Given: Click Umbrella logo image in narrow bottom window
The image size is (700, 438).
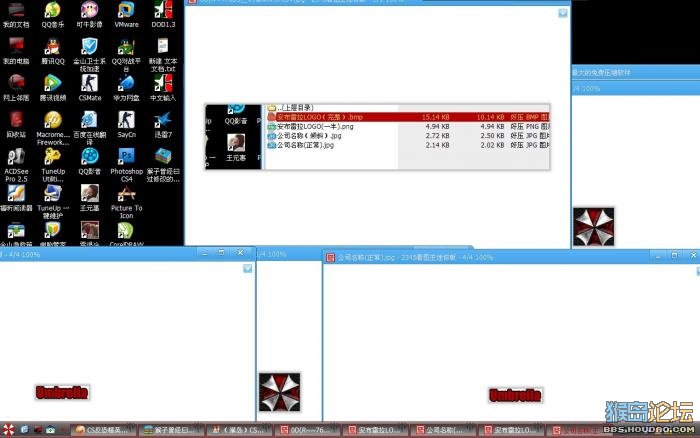Looking at the screenshot, I should coord(279,392).
